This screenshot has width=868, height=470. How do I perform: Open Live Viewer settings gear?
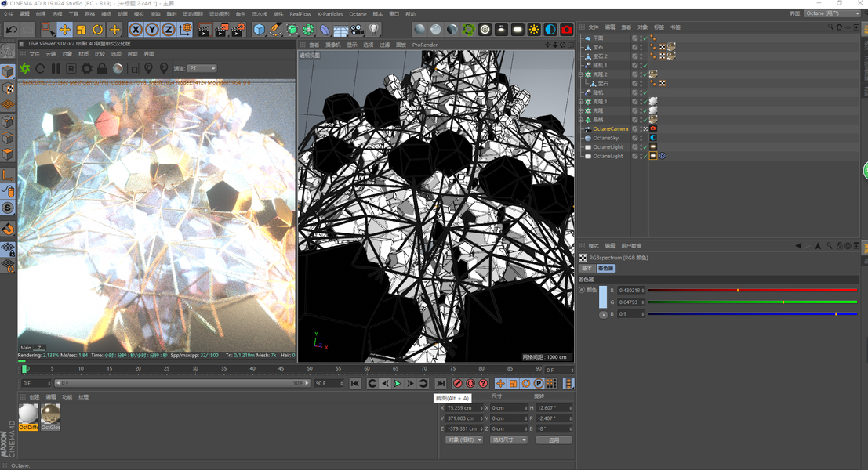pos(87,69)
